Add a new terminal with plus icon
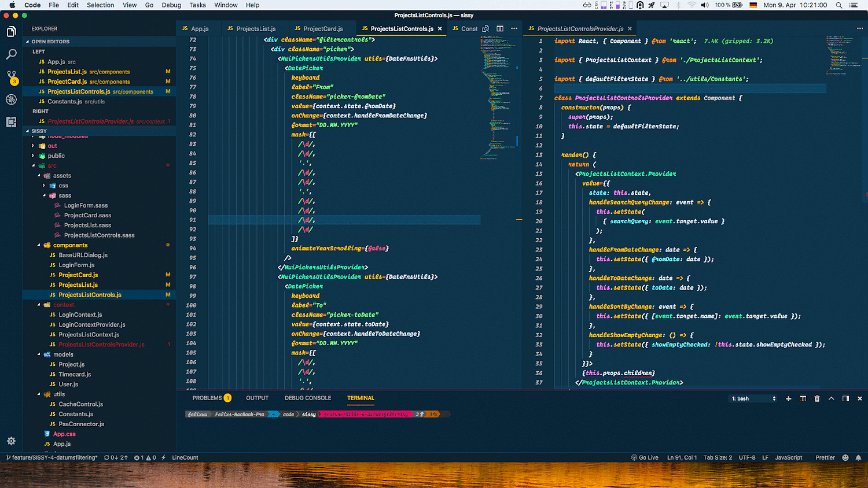This screenshot has height=488, width=868. 788,398
